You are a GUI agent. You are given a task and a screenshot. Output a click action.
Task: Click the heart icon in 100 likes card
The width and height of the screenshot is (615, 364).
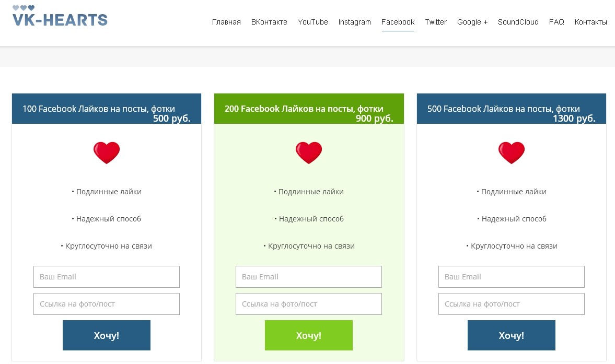[x=106, y=153]
